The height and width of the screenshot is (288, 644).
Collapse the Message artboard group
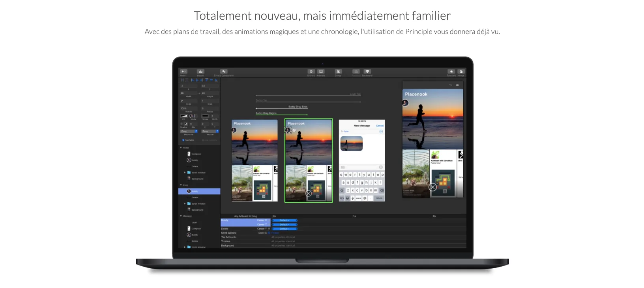pyautogui.click(x=181, y=216)
